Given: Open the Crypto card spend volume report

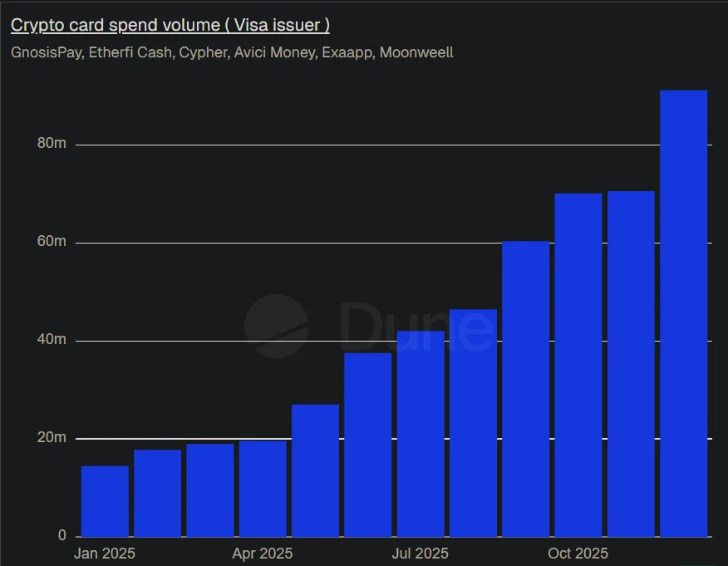Looking at the screenshot, I should pyautogui.click(x=170, y=24).
